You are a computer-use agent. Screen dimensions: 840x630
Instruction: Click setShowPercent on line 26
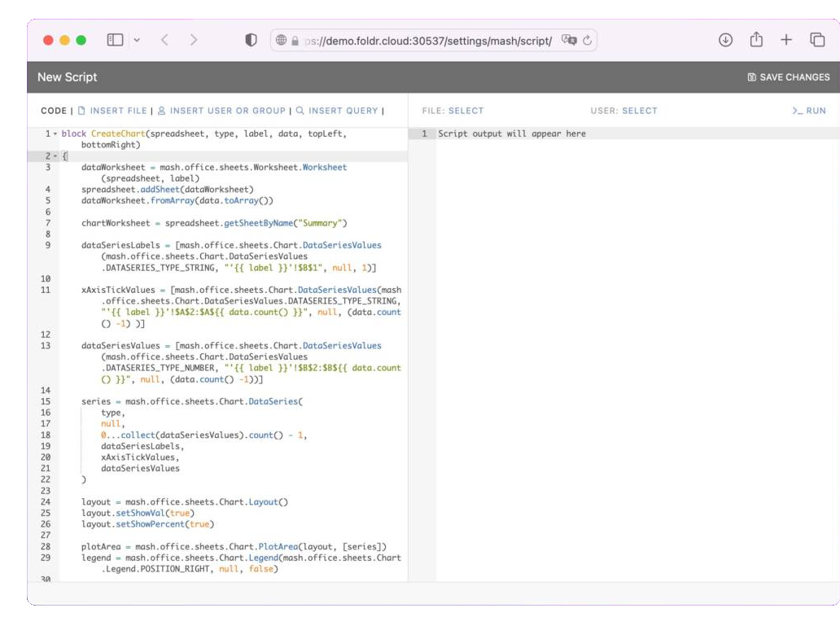(x=150, y=524)
